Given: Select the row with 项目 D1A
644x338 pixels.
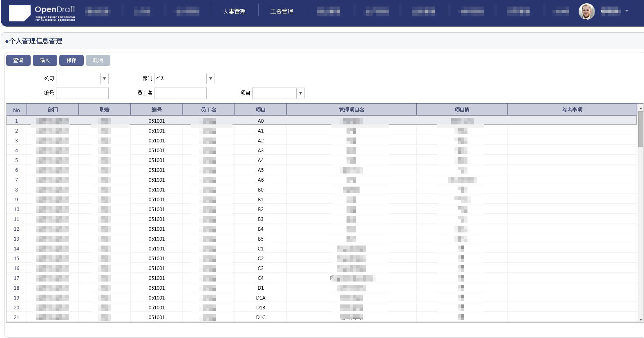Looking at the screenshot, I should click(260, 298).
